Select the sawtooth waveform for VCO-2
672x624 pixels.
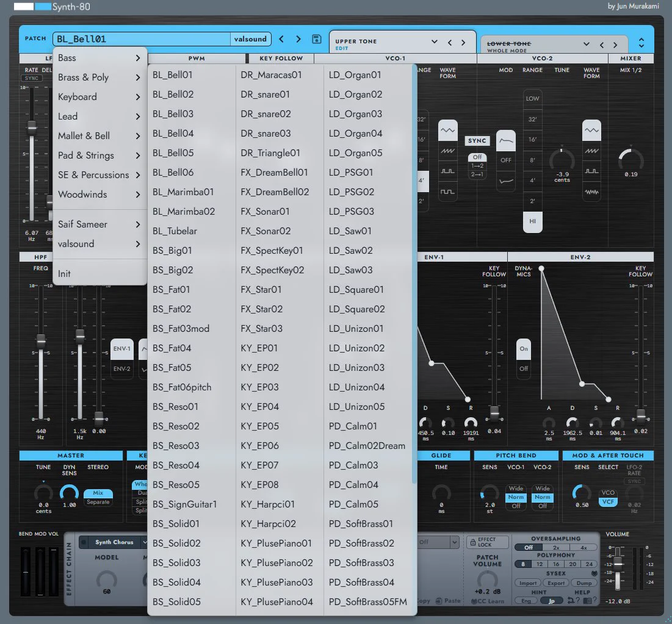(591, 151)
